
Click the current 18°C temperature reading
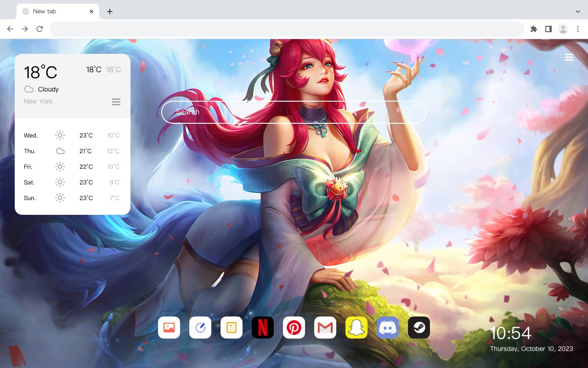click(x=40, y=72)
